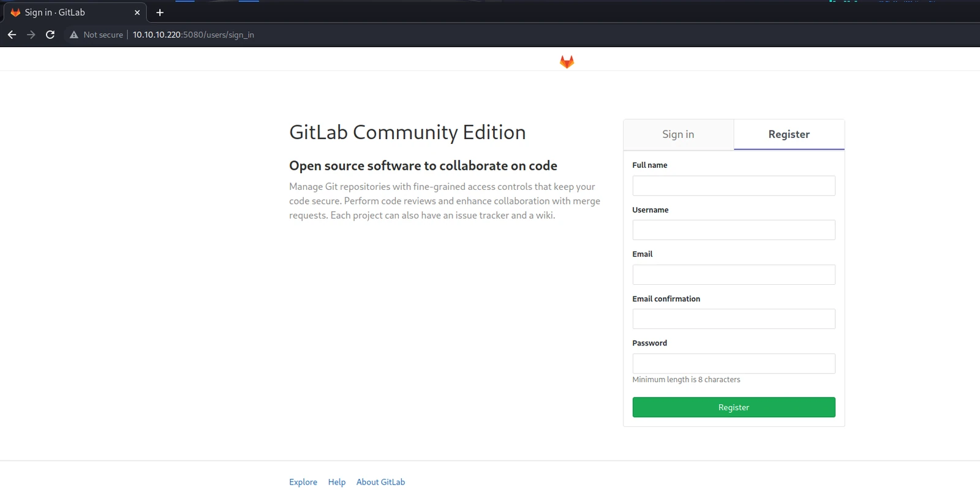Click the 'Open source software to collaborate on code' subheading
Image resolution: width=980 pixels, height=498 pixels.
(423, 165)
